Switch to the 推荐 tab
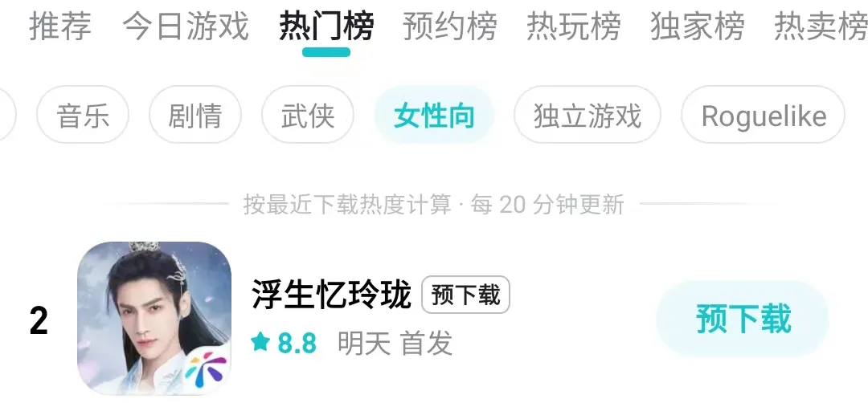This screenshot has height=403, width=868. point(59,26)
